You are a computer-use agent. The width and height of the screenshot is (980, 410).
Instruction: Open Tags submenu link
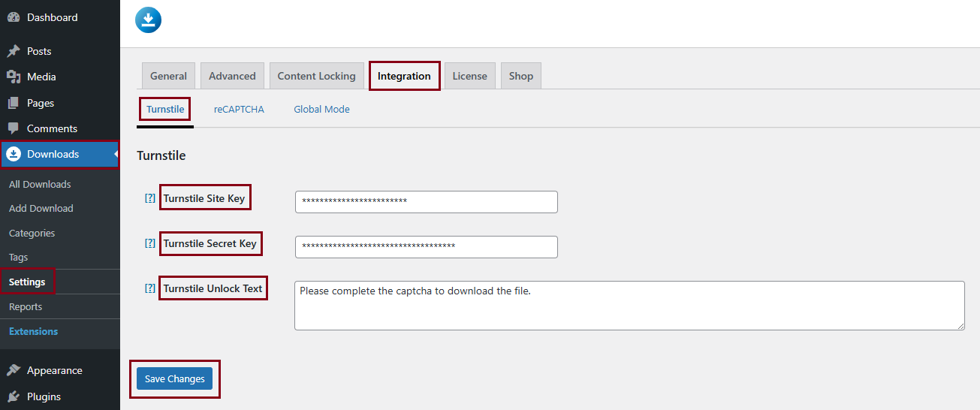click(x=19, y=257)
